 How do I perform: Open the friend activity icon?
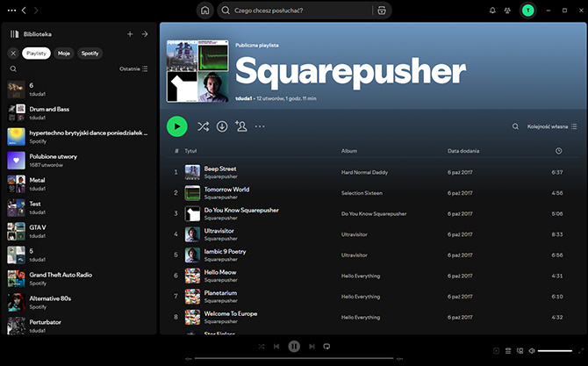[507, 11]
